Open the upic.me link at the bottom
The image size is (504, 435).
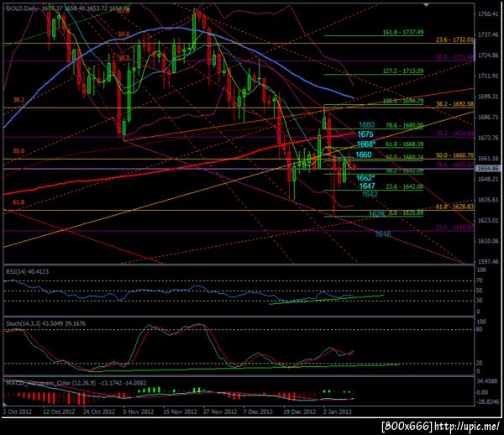[467, 427]
